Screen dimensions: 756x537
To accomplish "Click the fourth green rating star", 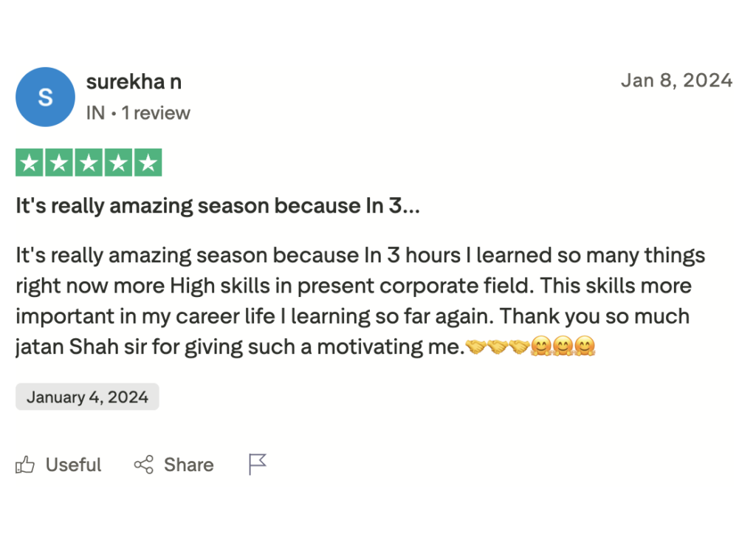I will point(118,163).
